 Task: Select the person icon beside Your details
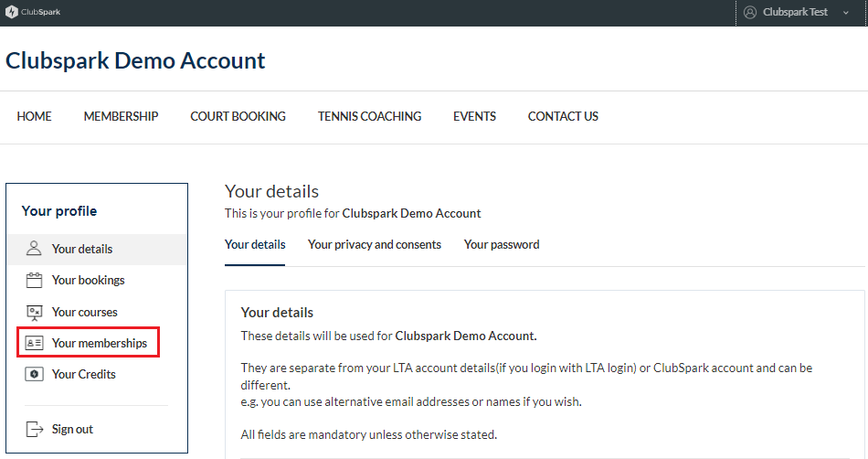coord(34,249)
